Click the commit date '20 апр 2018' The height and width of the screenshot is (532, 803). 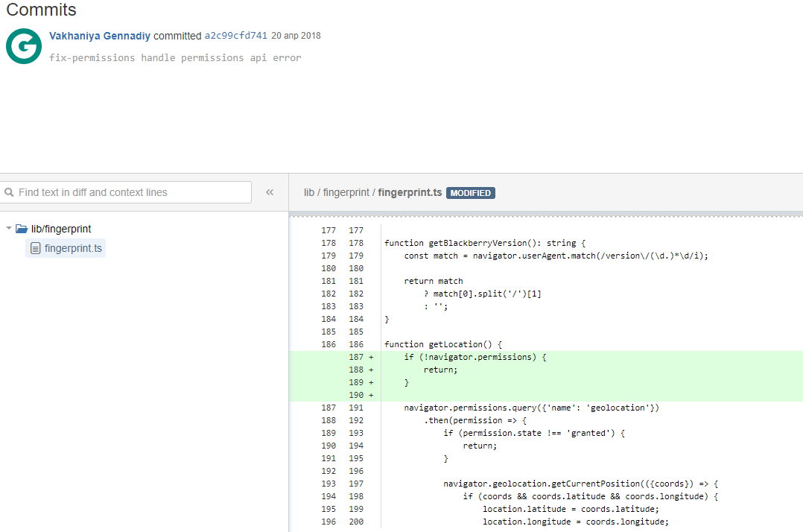click(x=296, y=36)
